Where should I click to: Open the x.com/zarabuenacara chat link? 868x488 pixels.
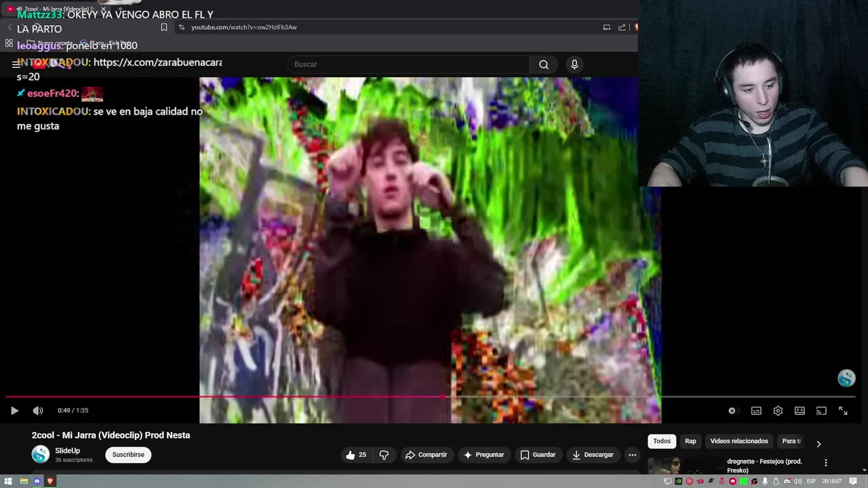click(x=158, y=62)
